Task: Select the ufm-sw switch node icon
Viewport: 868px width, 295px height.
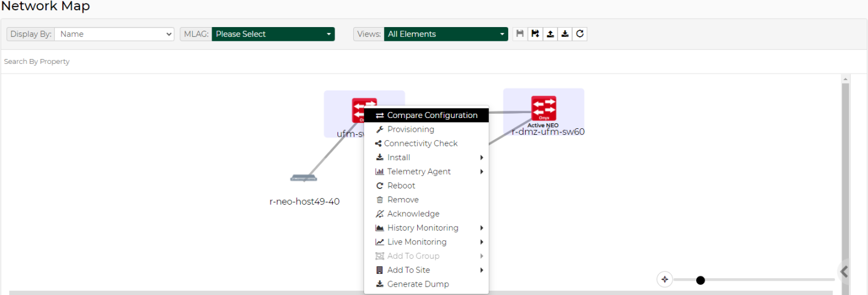Action: click(358, 111)
